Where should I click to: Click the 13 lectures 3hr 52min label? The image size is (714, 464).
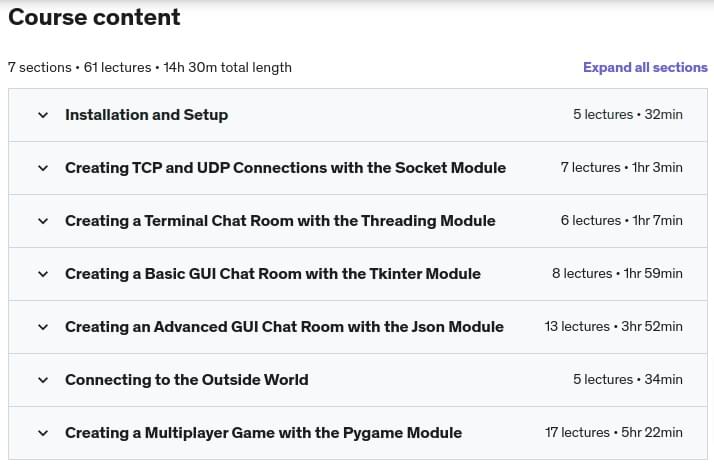coord(614,327)
